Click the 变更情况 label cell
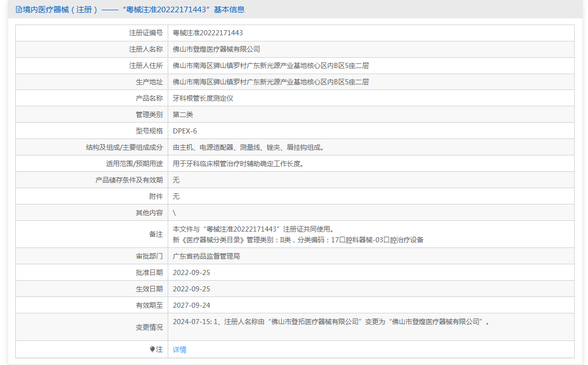588x365 pixels. click(92, 327)
